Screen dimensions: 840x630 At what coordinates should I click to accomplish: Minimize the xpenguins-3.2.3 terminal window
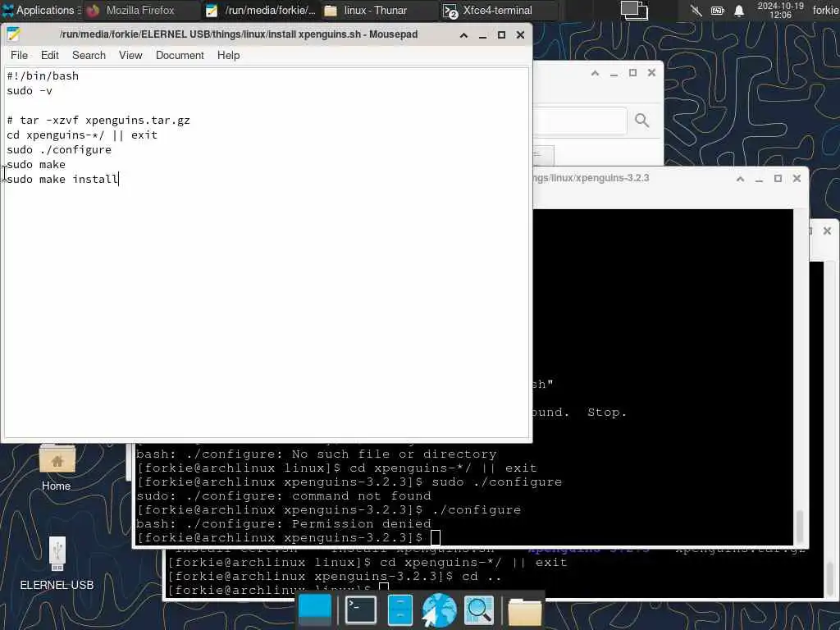(x=759, y=178)
